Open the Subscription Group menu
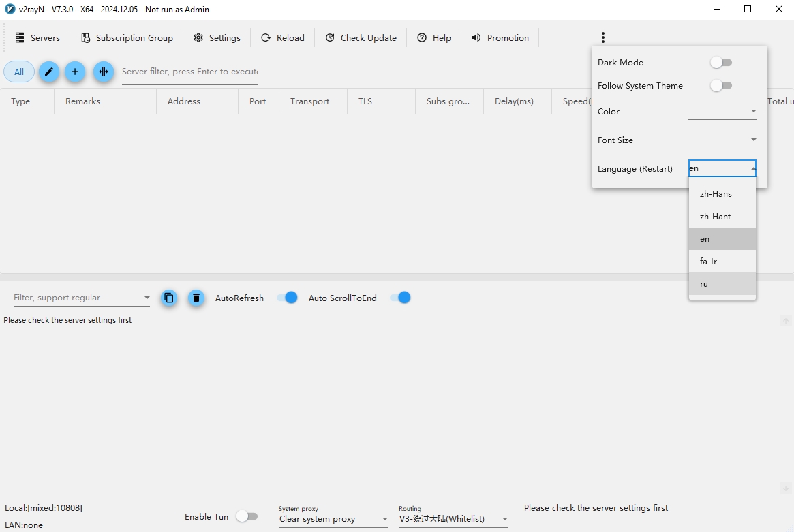This screenshot has height=532, width=794. [x=127, y=38]
